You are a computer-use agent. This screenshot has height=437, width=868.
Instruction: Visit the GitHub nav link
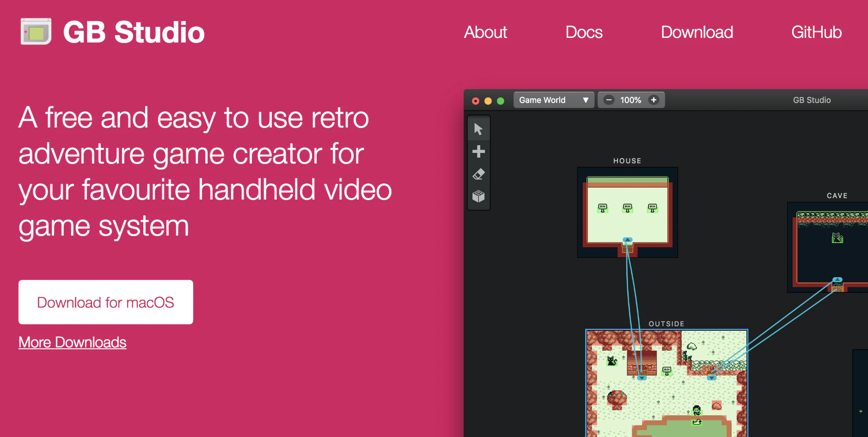point(816,32)
